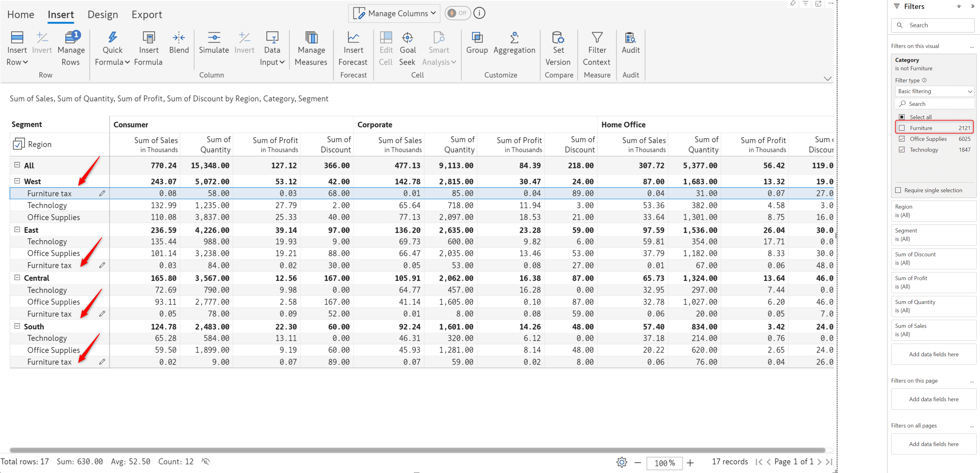Click zoom in plus icon
The width and height of the screenshot is (980, 473).
(690, 463)
